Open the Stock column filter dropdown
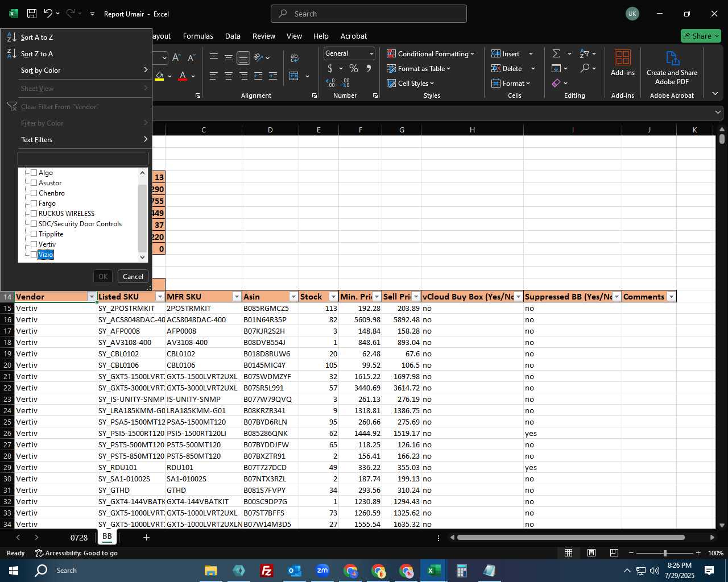Viewport: 728px width, 582px height. (x=333, y=297)
